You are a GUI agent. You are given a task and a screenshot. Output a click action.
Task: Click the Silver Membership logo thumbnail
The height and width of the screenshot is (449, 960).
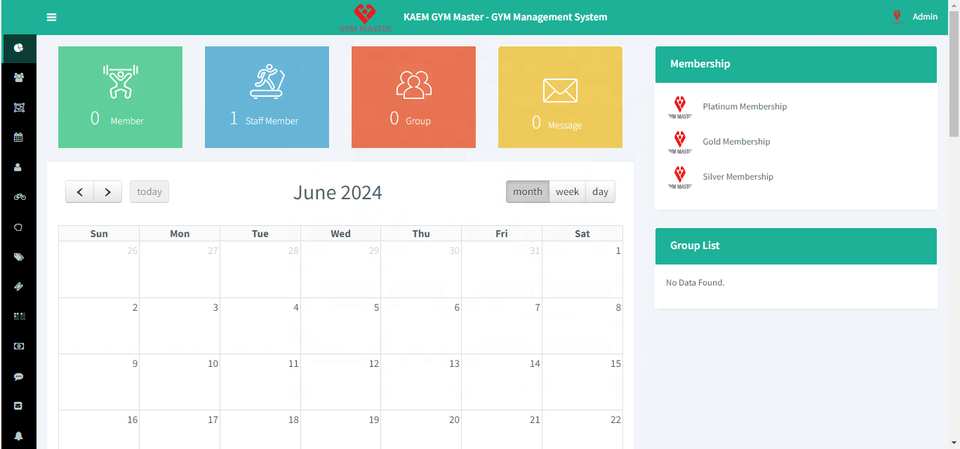click(x=680, y=176)
